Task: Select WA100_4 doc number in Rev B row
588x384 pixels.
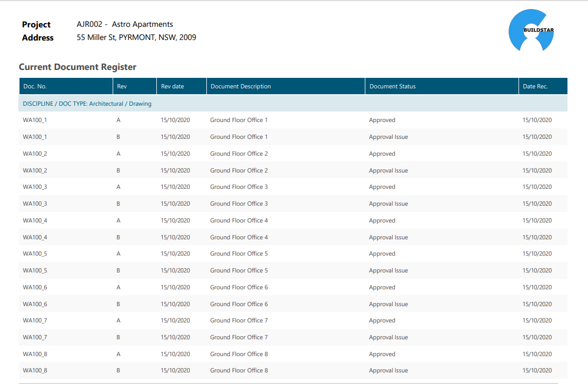Action: (35, 238)
